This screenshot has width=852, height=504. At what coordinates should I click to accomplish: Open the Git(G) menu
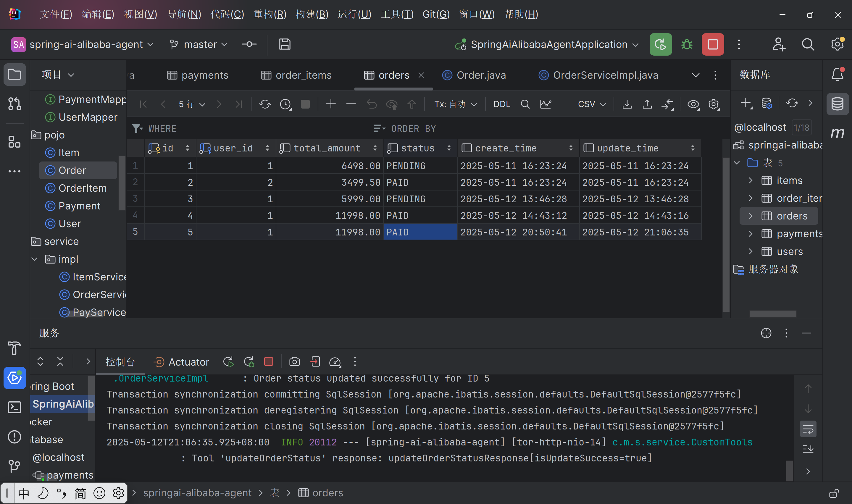tap(436, 14)
